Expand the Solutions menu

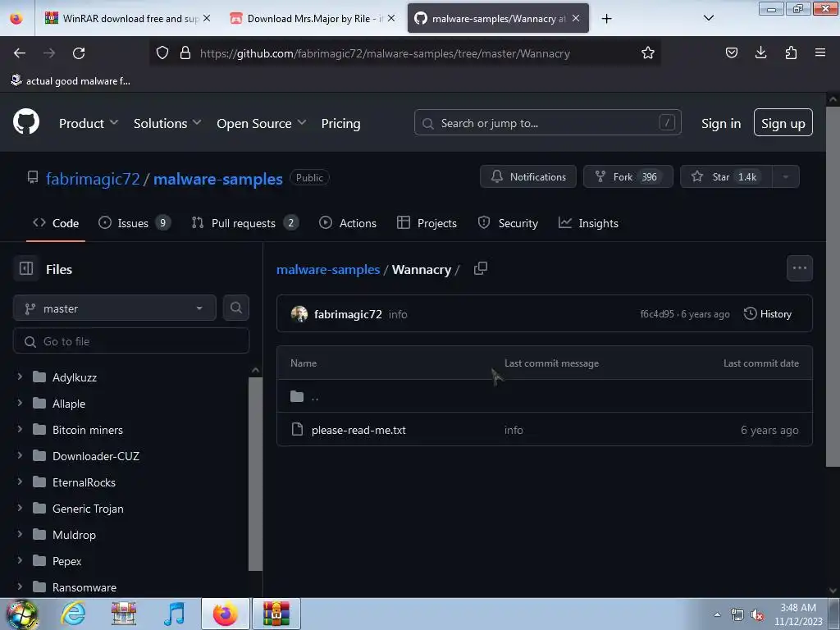point(167,123)
